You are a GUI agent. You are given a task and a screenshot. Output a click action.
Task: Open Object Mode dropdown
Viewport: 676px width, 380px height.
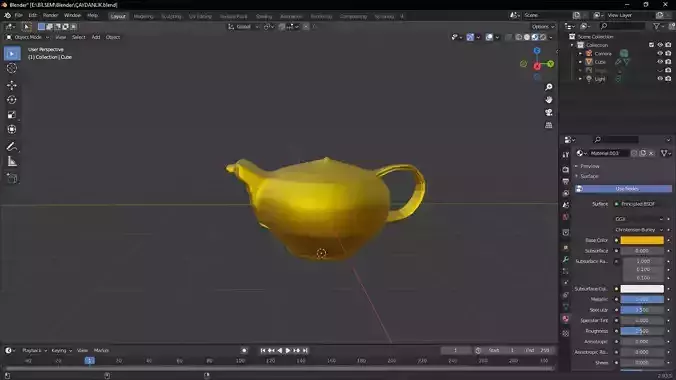(x=27, y=37)
